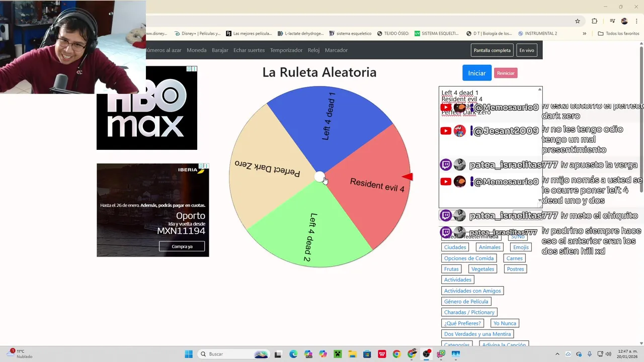The height and width of the screenshot is (362, 644).
Task: Open the Echar suertes page
Action: click(x=249, y=50)
